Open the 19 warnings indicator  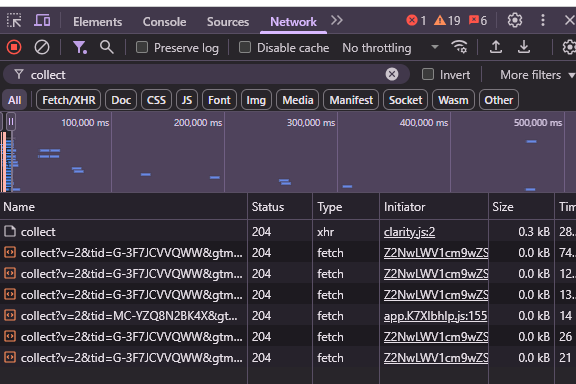[x=447, y=20]
